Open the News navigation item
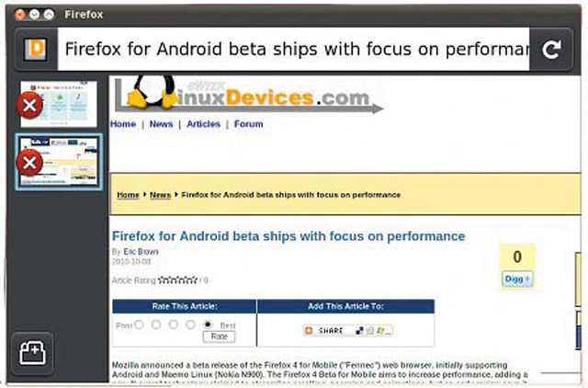 click(x=162, y=124)
